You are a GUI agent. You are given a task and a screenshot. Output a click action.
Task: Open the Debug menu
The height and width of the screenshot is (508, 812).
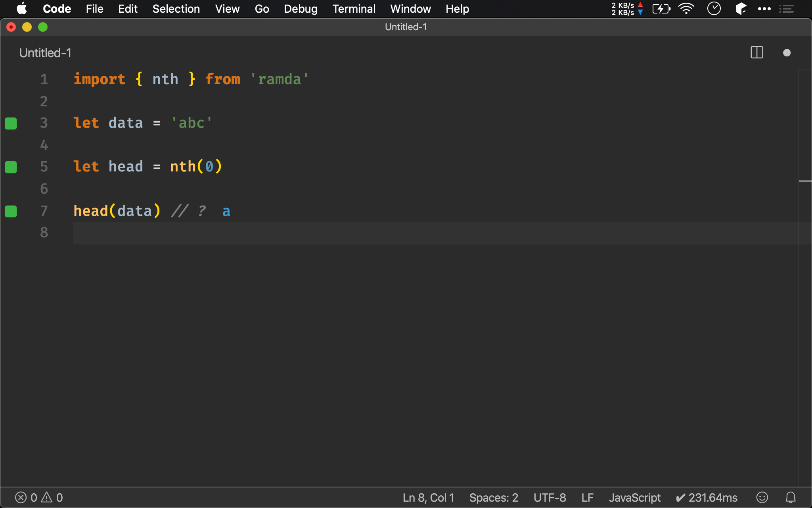pos(301,9)
